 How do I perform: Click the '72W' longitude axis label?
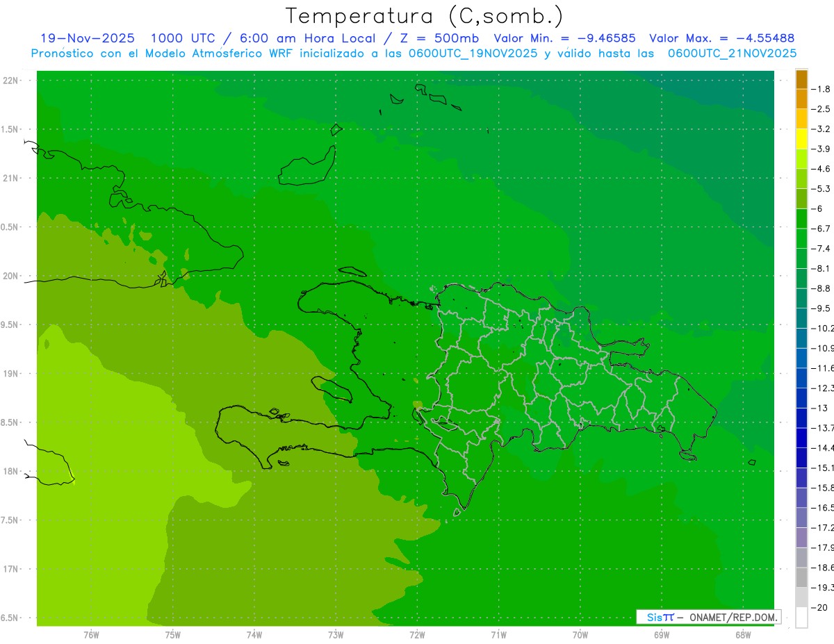click(x=417, y=634)
